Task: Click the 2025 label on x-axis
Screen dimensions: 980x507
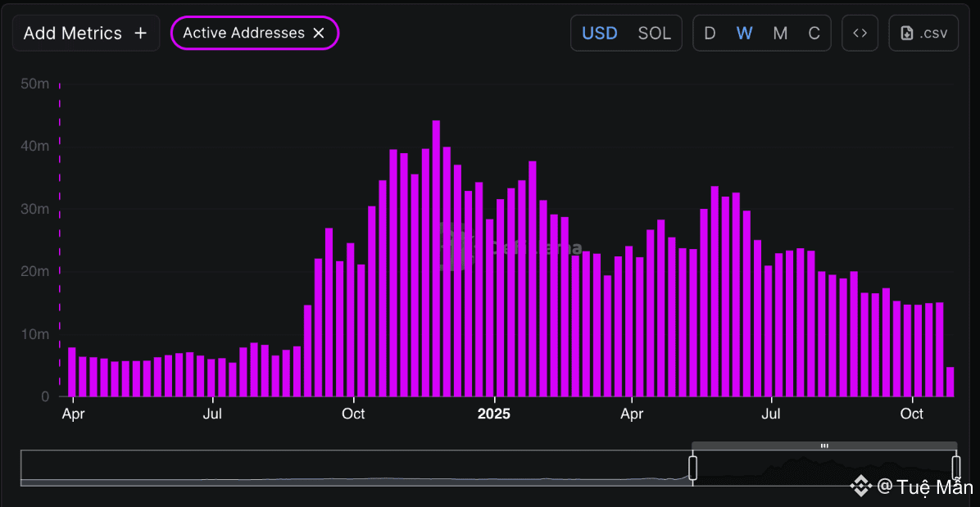Action: 493,414
